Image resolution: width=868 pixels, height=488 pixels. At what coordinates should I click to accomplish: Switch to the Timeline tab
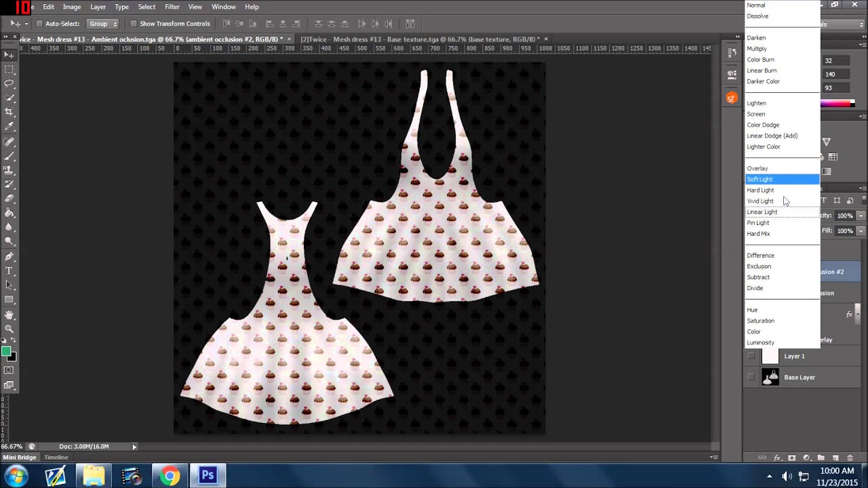56,457
